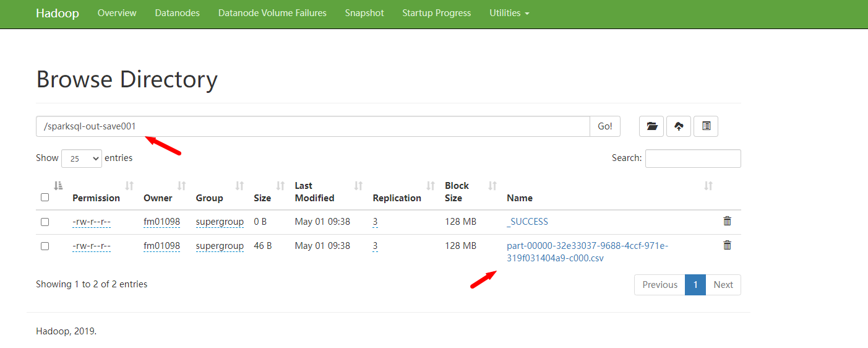Viewport: 868px width, 348px height.
Task: Click 'Showing 1 to 2 of 2 entries' text
Action: [x=92, y=284]
